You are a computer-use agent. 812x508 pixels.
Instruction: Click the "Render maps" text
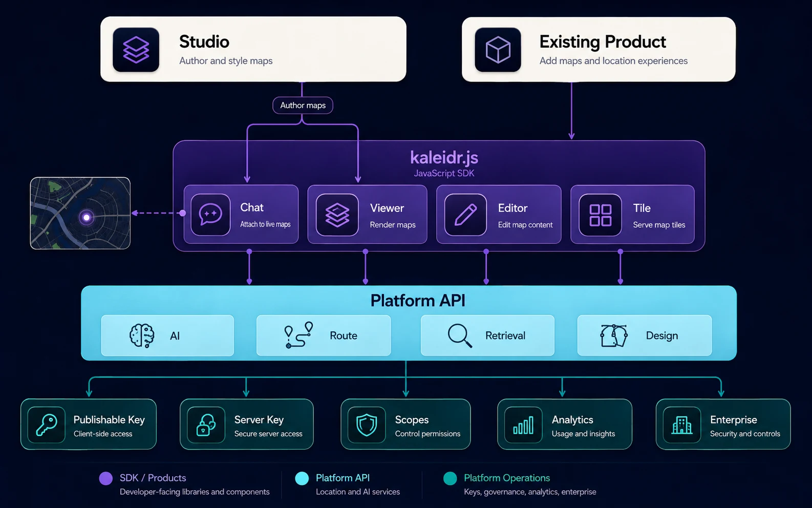coord(393,225)
